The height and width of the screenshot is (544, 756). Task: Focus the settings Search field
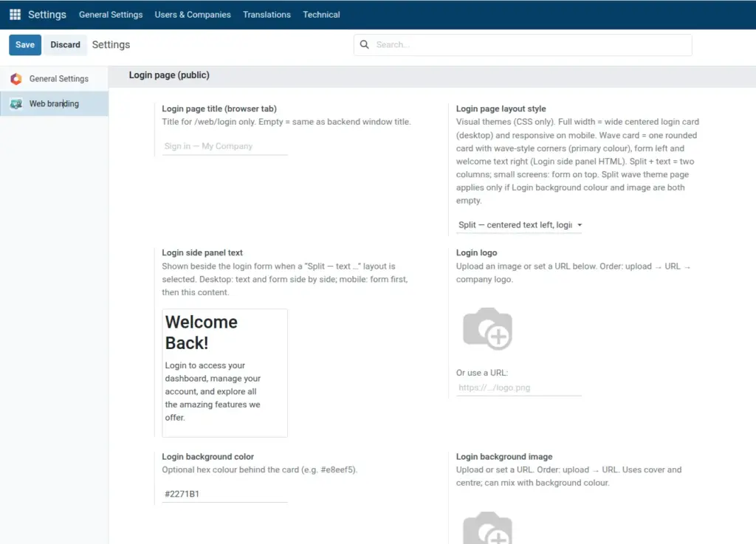pyautogui.click(x=523, y=45)
